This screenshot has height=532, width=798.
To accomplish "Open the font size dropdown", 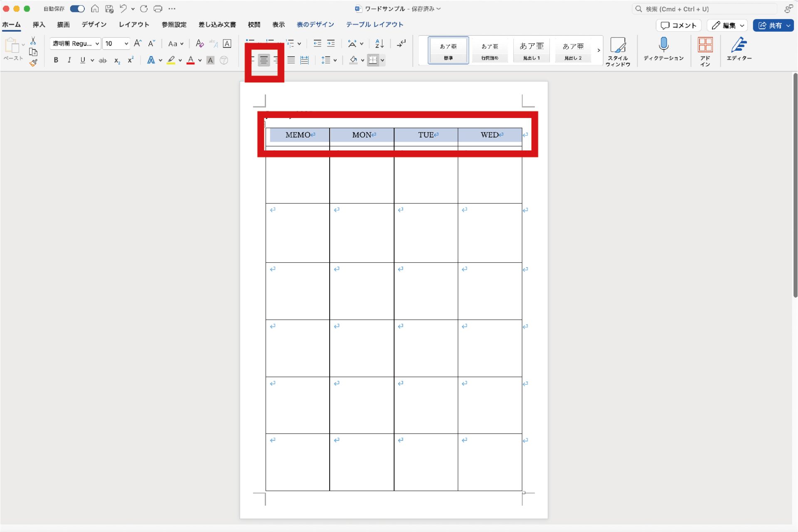I will pos(126,44).
